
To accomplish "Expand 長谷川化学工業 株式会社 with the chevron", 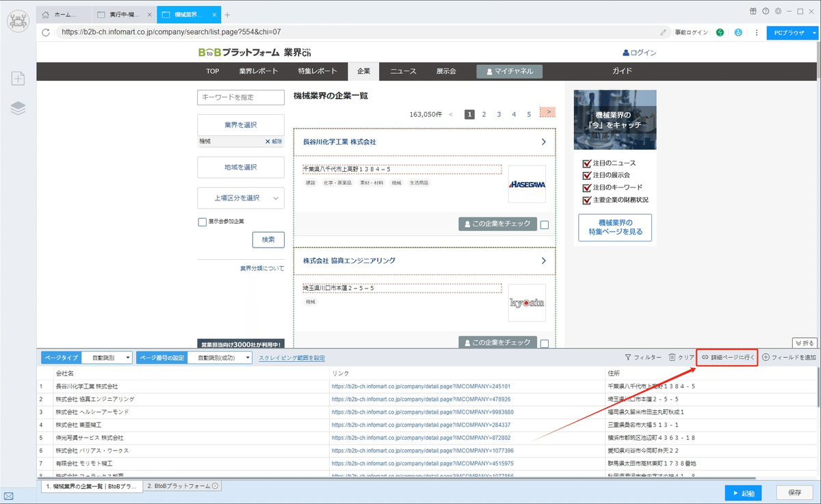I will pos(544,142).
